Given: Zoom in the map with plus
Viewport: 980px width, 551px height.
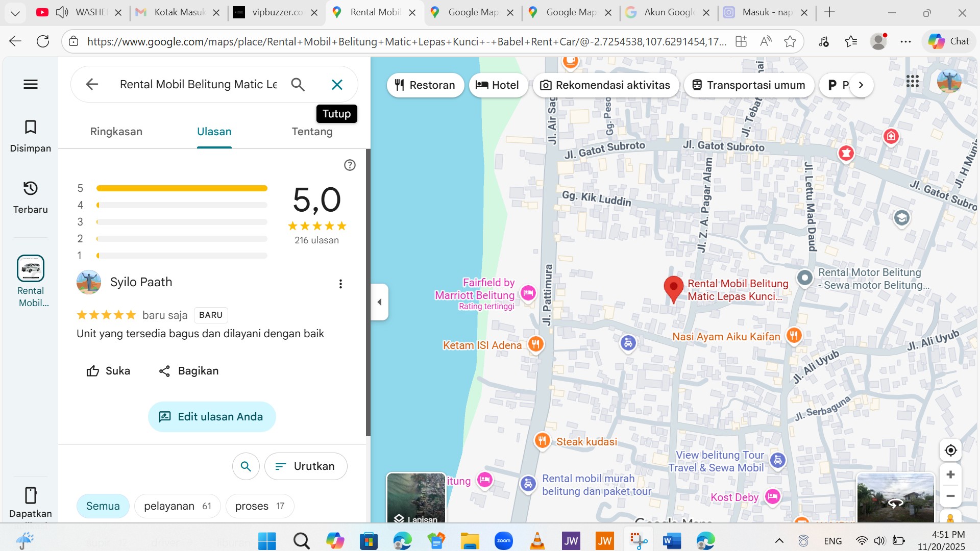Looking at the screenshot, I should (x=950, y=474).
